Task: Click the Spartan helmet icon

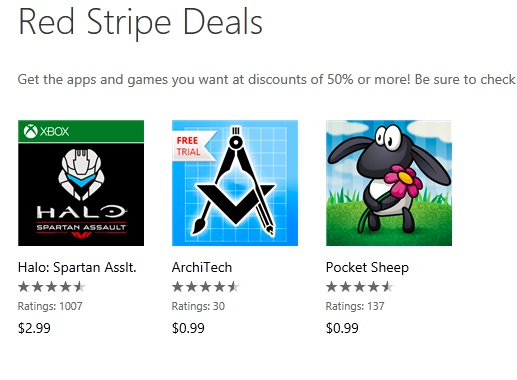Action: coord(81,174)
